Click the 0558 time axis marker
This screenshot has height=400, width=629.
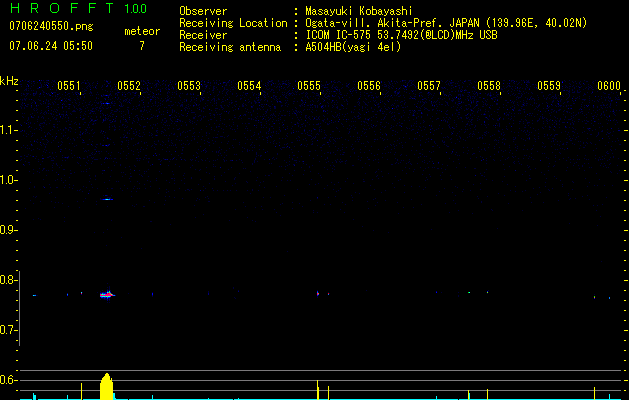[489, 86]
